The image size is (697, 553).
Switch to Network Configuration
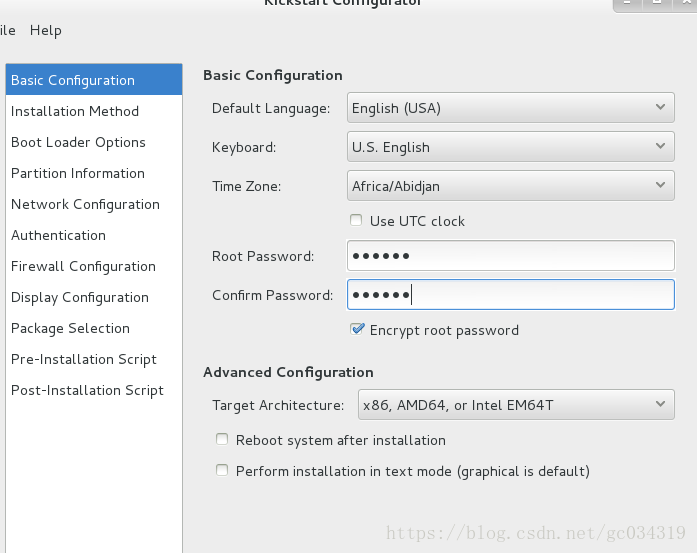coord(85,204)
